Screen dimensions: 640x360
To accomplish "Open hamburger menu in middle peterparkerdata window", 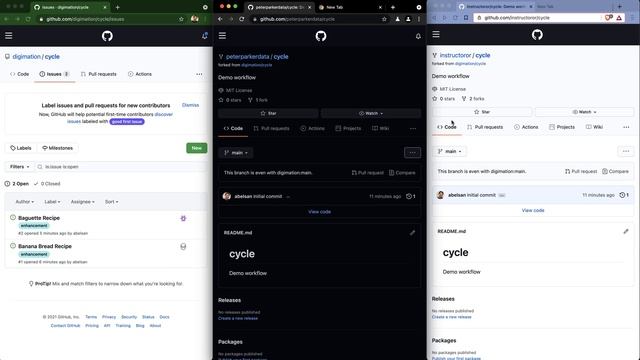I will [x=222, y=36].
